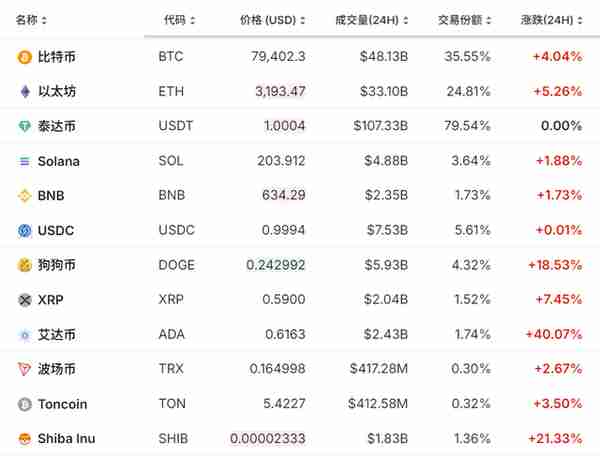Click the Bitcoin coin icon
The width and height of the screenshot is (600, 456).
pos(24,57)
